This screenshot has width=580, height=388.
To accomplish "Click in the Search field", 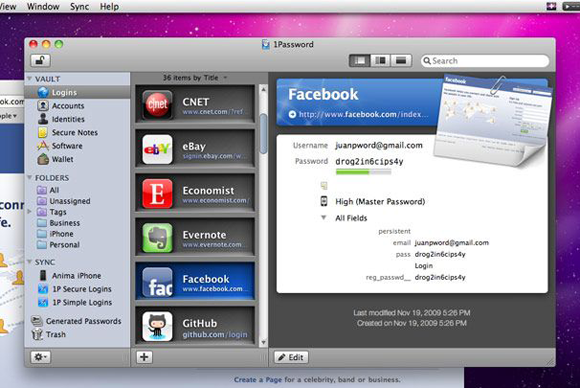I will [485, 61].
